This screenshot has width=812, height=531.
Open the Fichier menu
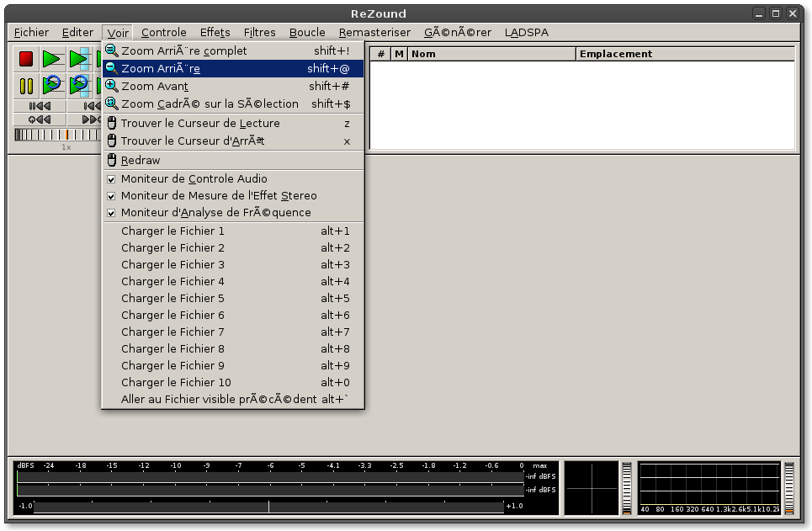31,33
